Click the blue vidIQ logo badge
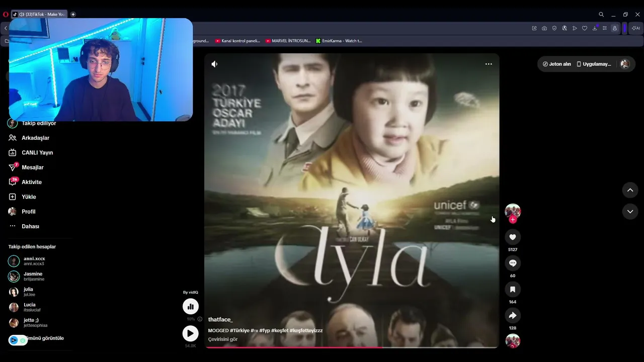Image resolution: width=644 pixels, height=362 pixels. (14, 340)
